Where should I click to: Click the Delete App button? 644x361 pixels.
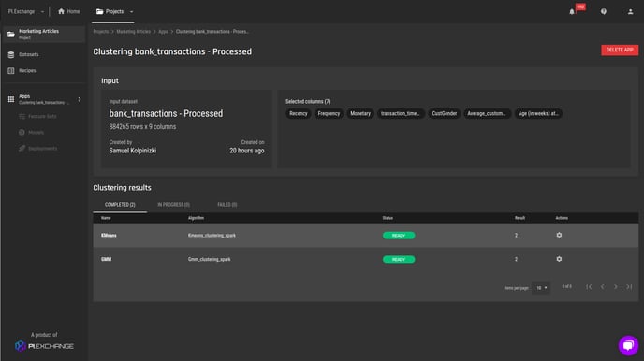[620, 50]
